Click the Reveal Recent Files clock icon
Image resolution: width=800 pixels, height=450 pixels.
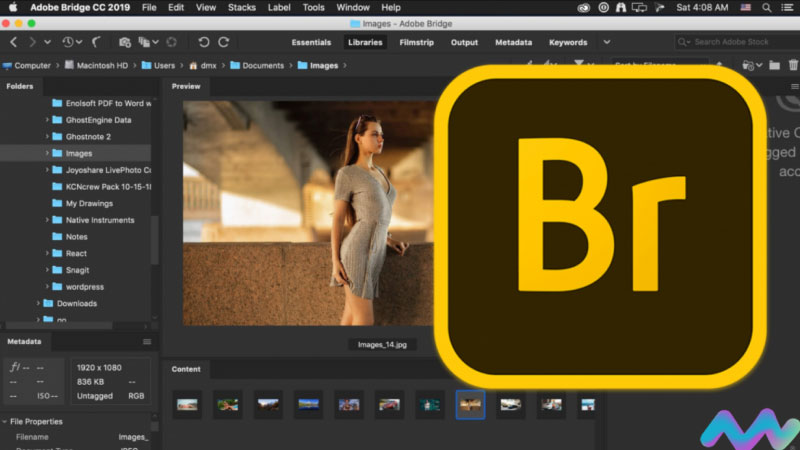click(x=68, y=42)
